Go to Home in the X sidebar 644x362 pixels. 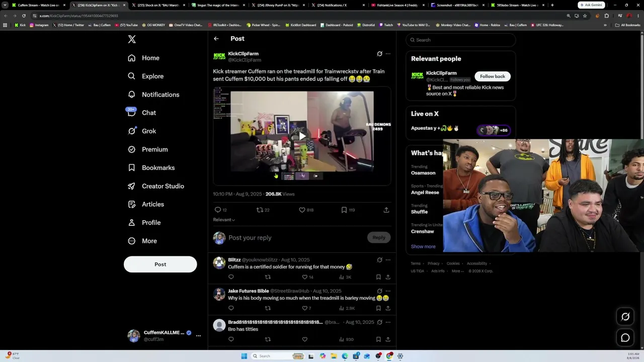click(x=143, y=58)
